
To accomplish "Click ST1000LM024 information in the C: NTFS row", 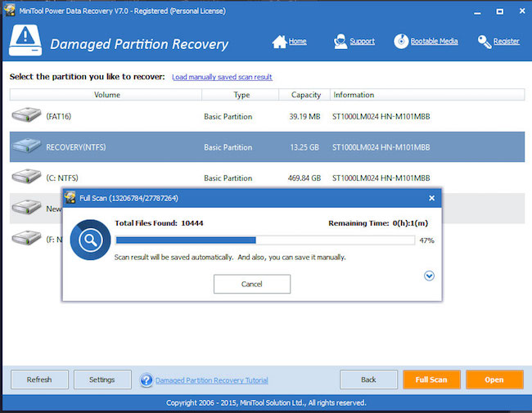I will coord(381,178).
